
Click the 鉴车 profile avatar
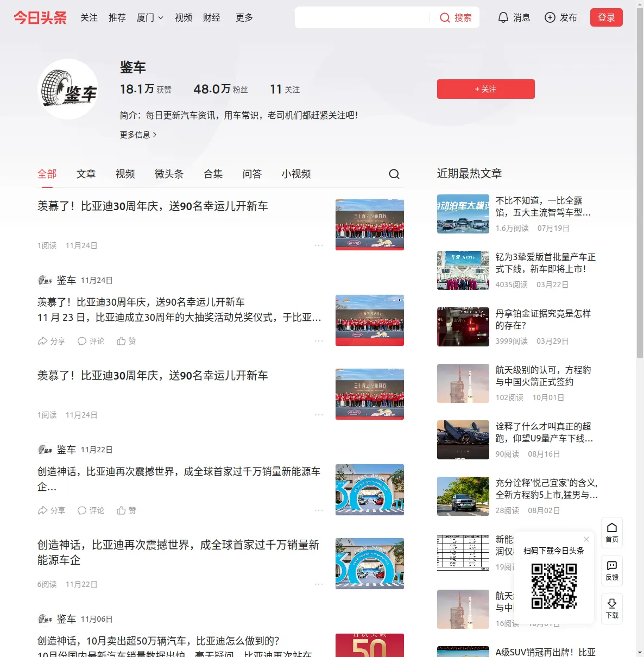68,89
